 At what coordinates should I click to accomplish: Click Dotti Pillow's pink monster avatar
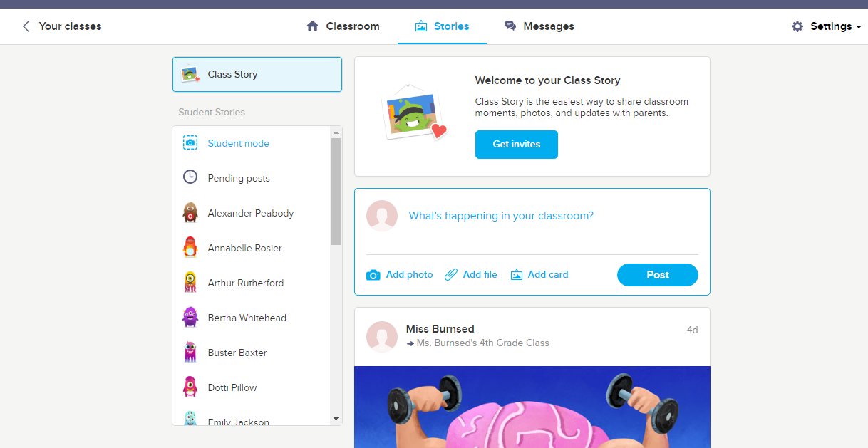coord(190,387)
